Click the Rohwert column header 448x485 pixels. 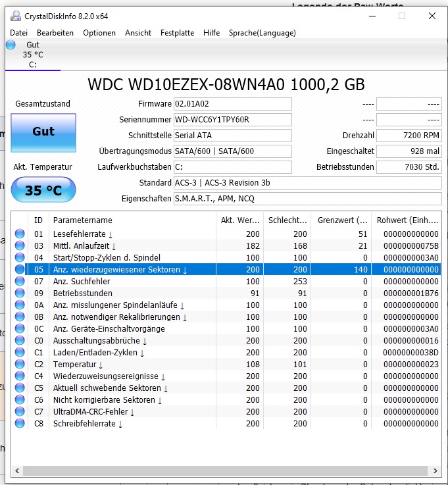tap(407, 220)
